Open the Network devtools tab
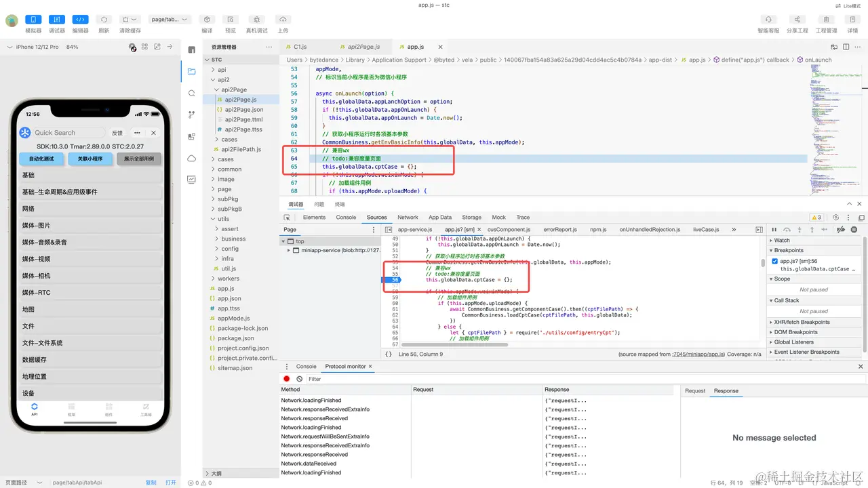Image resolution: width=868 pixels, height=488 pixels. pos(408,218)
